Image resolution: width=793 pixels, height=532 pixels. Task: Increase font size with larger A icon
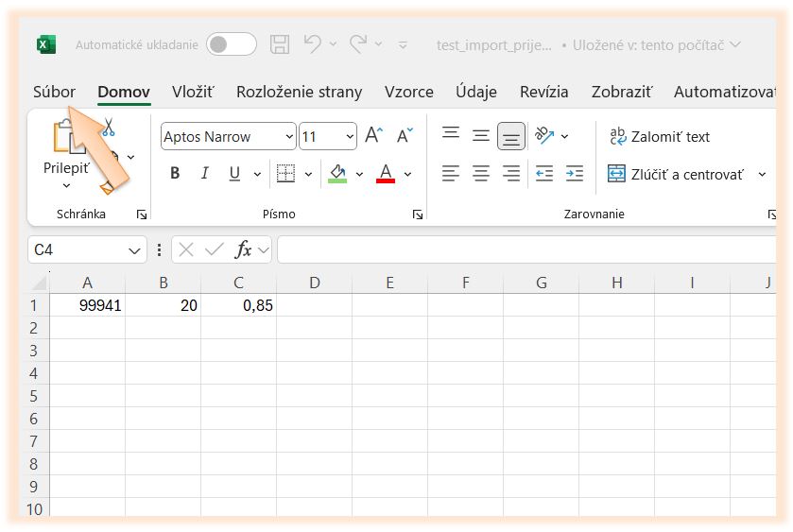[x=373, y=136]
